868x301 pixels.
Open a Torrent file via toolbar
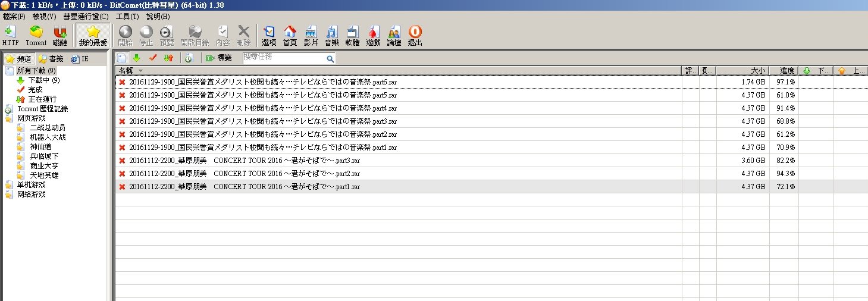(36, 36)
